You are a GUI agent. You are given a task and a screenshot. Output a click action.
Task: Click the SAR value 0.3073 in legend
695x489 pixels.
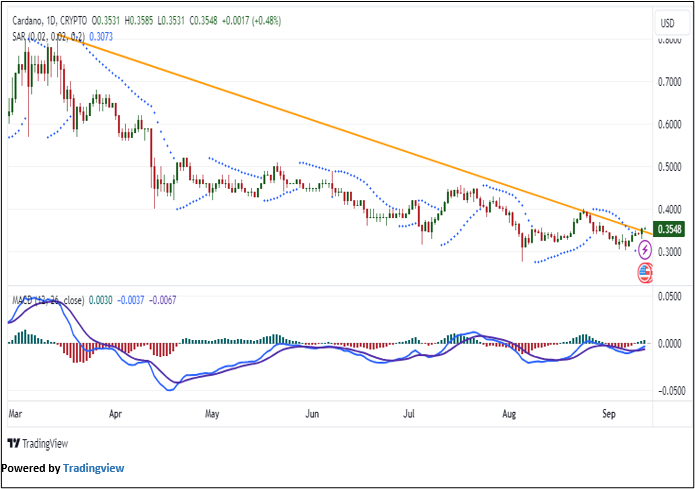(x=101, y=36)
